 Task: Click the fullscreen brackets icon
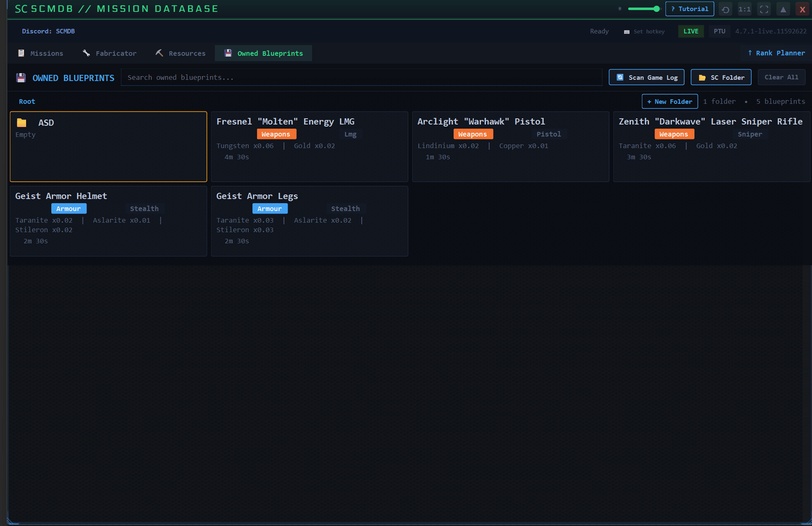764,9
